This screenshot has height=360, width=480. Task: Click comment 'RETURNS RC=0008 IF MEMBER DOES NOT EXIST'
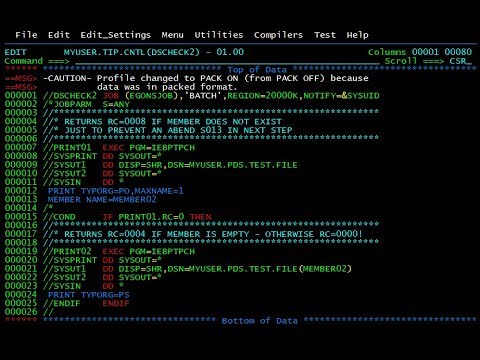pos(173,122)
